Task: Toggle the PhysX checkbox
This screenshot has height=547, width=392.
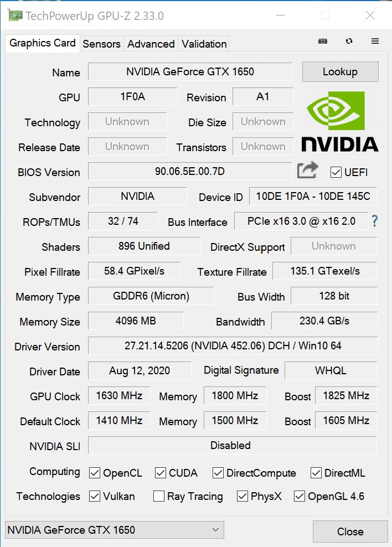Action: [243, 496]
